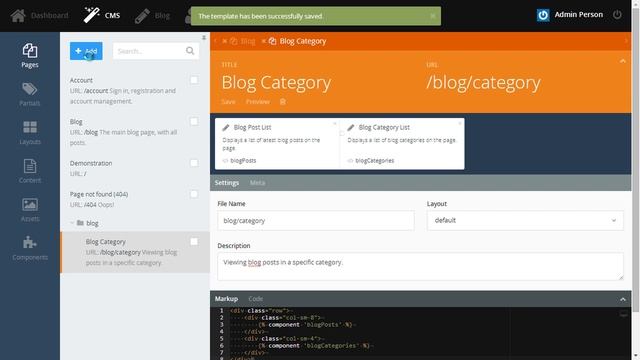Screen dimensions: 640x360
Task: Open Admin Person account avatar
Action: (x=543, y=15)
